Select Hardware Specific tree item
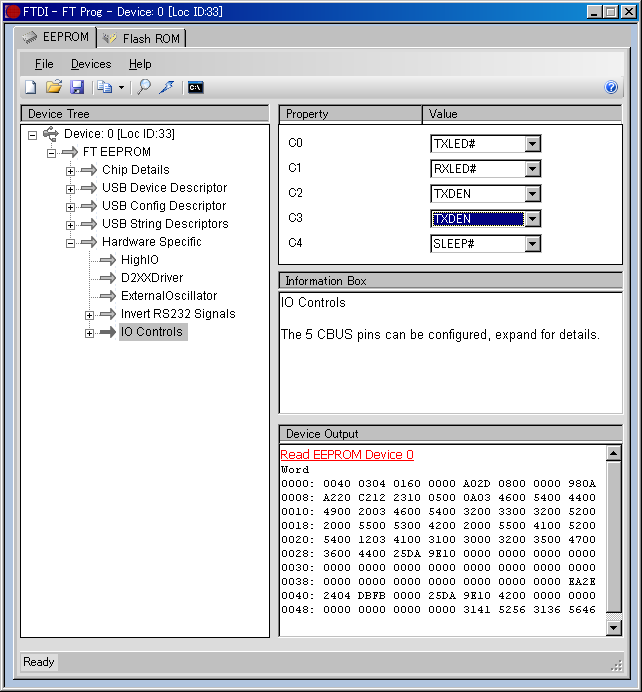 tap(152, 242)
